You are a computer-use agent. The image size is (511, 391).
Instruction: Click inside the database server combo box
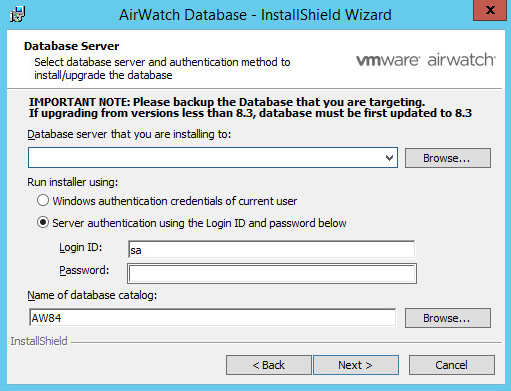click(x=213, y=158)
